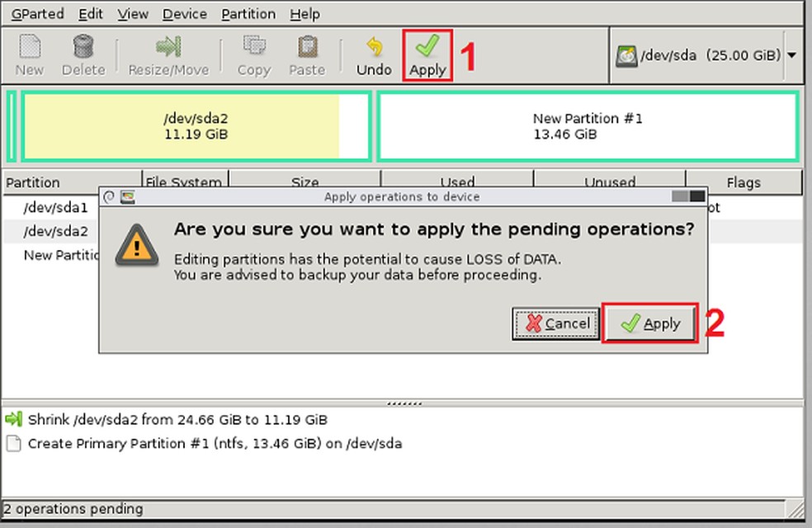Open the GParted menu
The height and width of the screenshot is (528, 812).
37,13
